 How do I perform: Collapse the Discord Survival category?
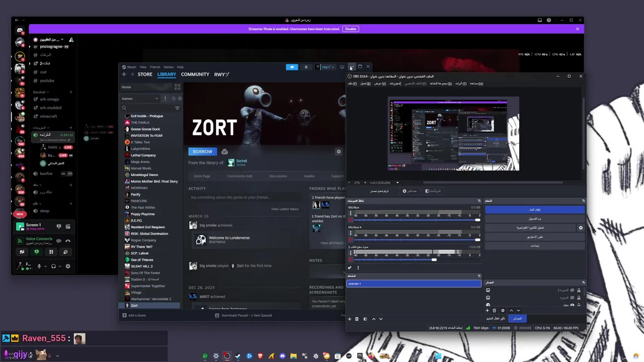40,92
